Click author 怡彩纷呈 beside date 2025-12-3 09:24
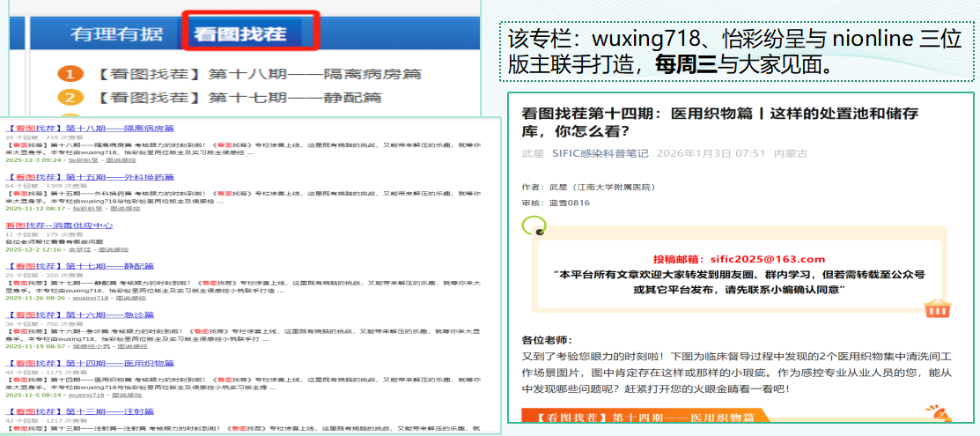This screenshot has height=436, width=980. (82, 160)
